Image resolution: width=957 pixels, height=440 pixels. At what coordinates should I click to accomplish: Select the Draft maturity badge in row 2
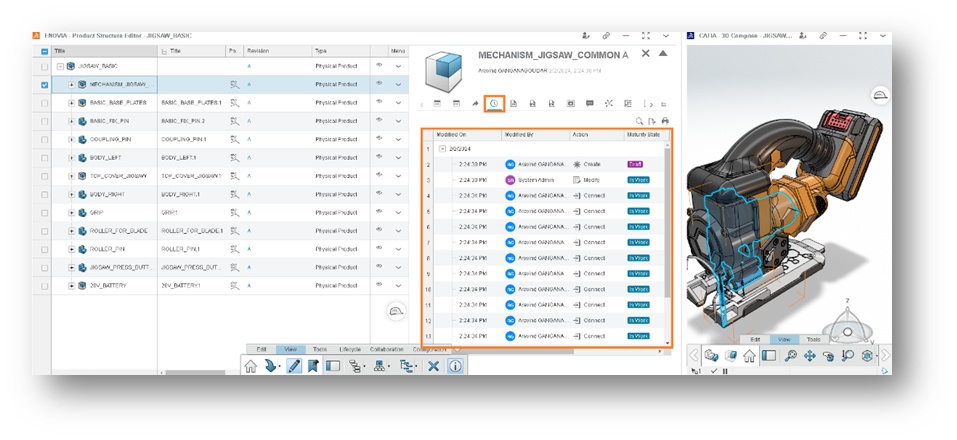(636, 164)
